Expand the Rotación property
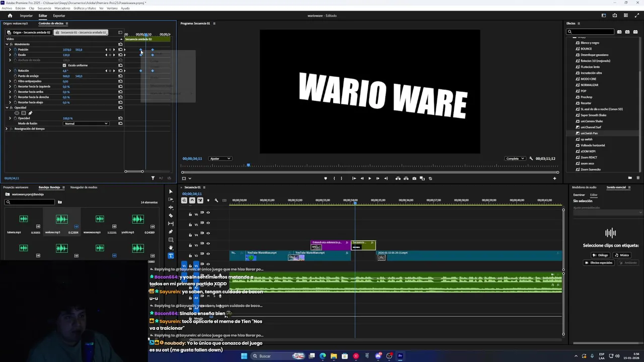 coord(10,71)
